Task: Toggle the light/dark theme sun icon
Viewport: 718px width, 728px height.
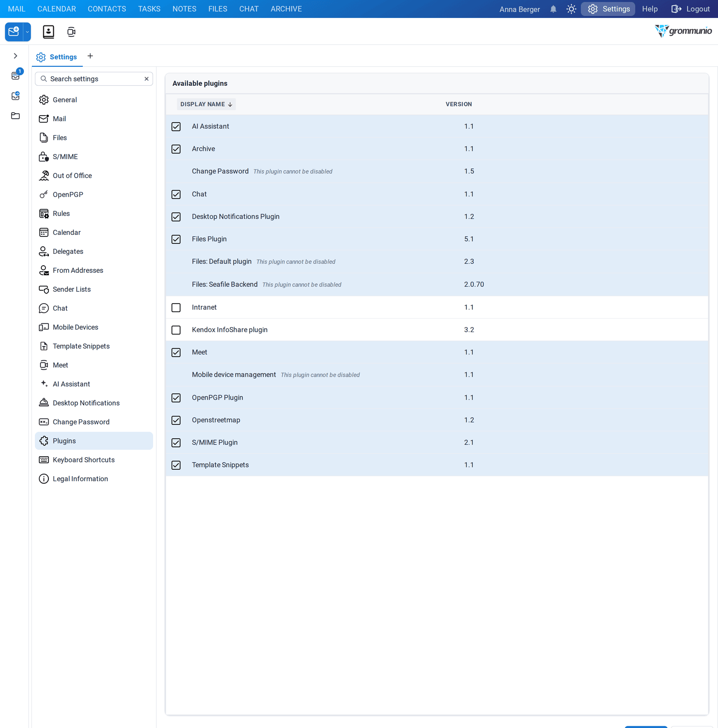Action: pyautogui.click(x=571, y=9)
